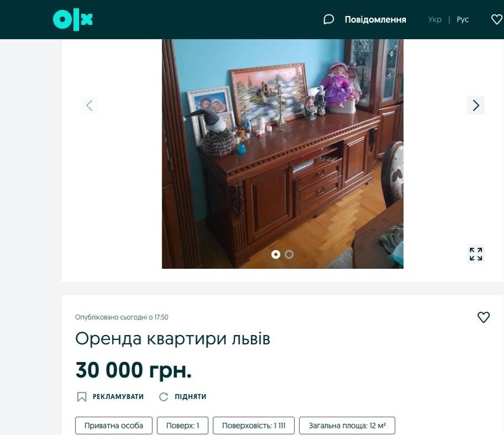Switch language to Укр
This screenshot has width=504, height=436.
(434, 20)
